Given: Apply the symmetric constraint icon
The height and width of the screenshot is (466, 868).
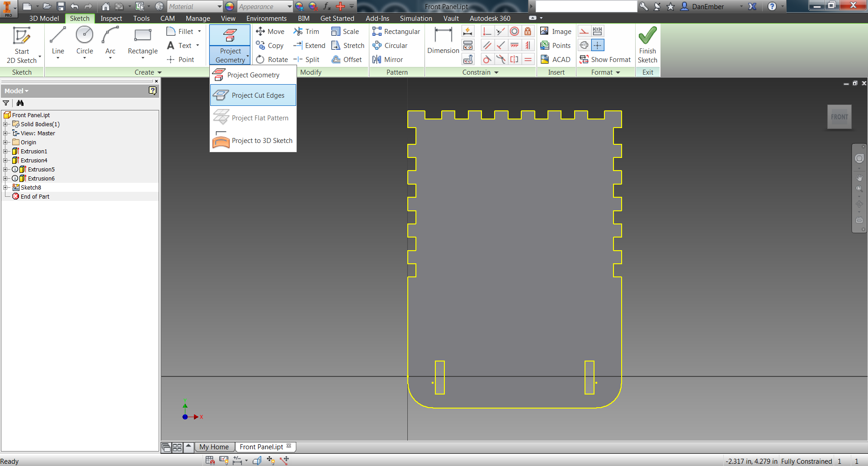Looking at the screenshot, I should click(x=514, y=59).
